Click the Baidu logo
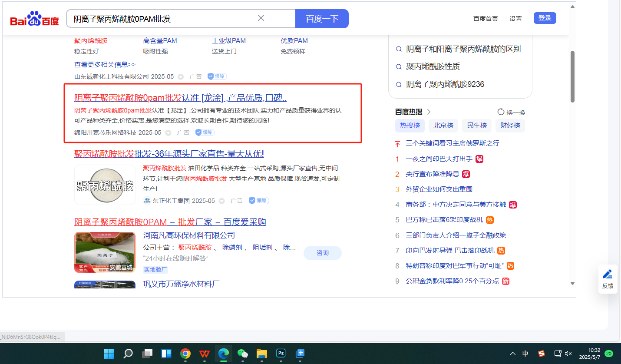Viewport: 621px width, 364px height. coord(35,20)
